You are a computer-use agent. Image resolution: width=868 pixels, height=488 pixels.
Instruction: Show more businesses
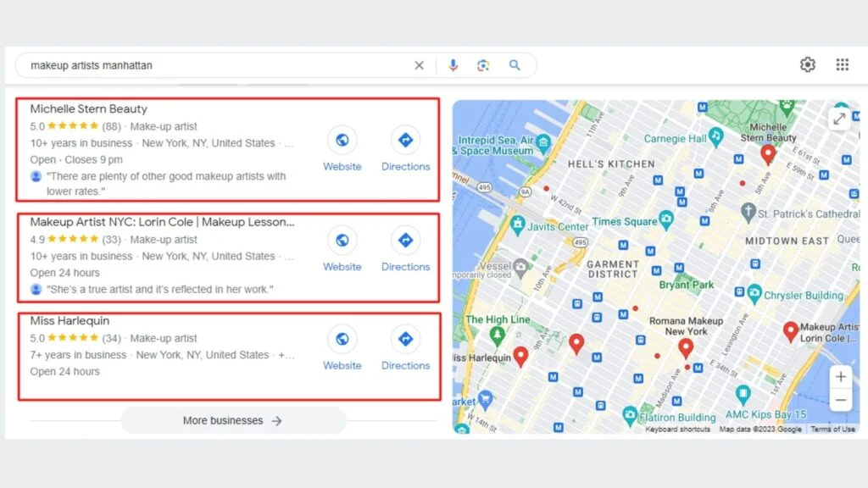(x=233, y=420)
